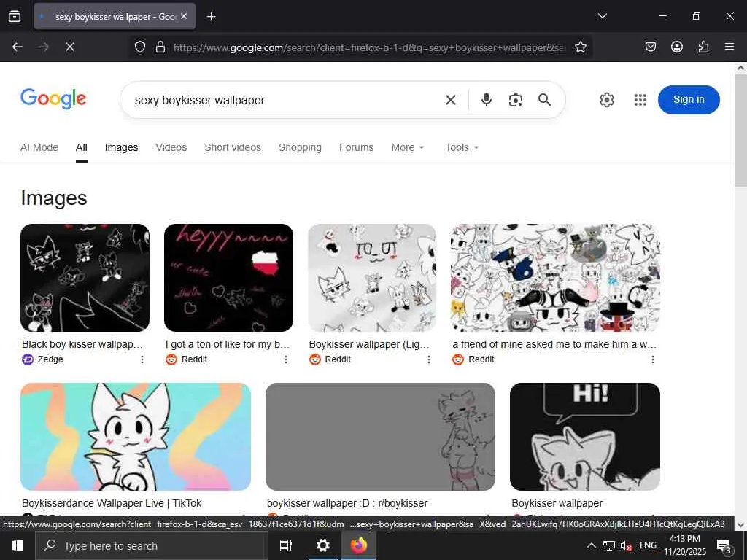
Task: Open Firefox account icon
Action: tap(676, 47)
